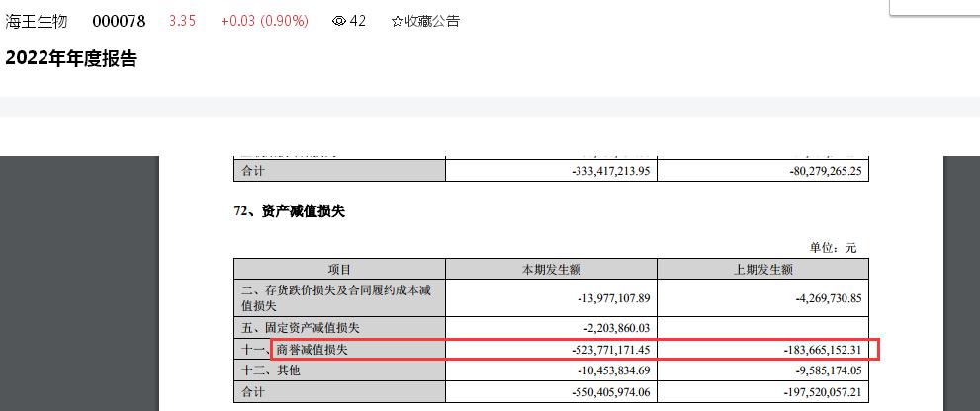Viewport: 980px width, 411px height.
Task: Click the eye view-count icon
Action: (339, 21)
